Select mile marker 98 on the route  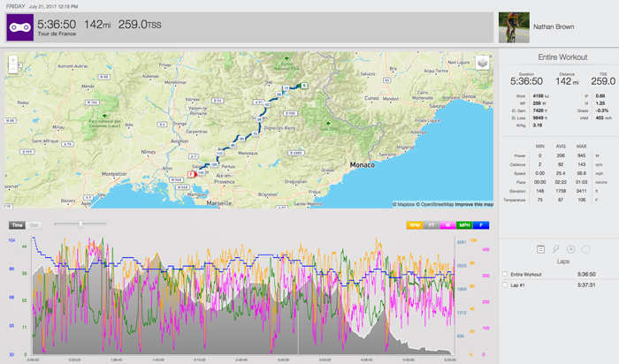tap(233, 145)
